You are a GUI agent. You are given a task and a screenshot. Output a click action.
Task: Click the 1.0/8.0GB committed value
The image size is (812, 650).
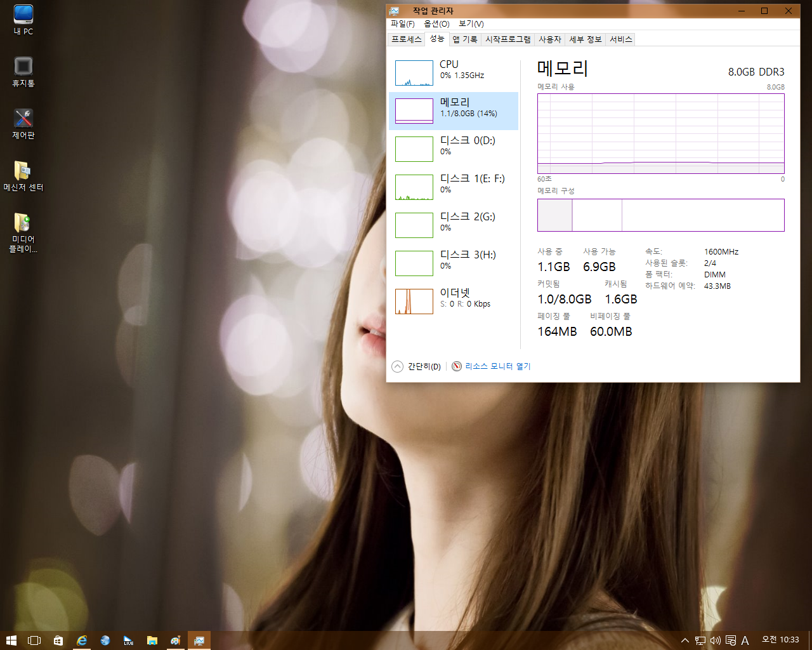565,299
